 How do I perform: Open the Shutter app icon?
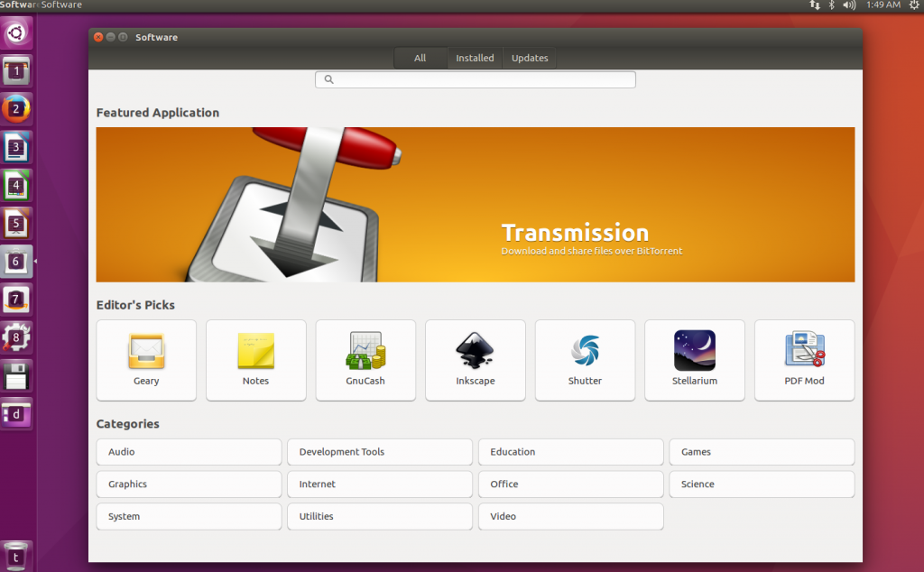(x=585, y=351)
